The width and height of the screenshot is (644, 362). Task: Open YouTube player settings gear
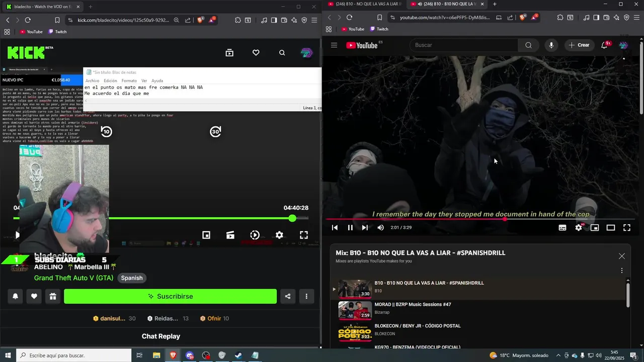coord(579,228)
